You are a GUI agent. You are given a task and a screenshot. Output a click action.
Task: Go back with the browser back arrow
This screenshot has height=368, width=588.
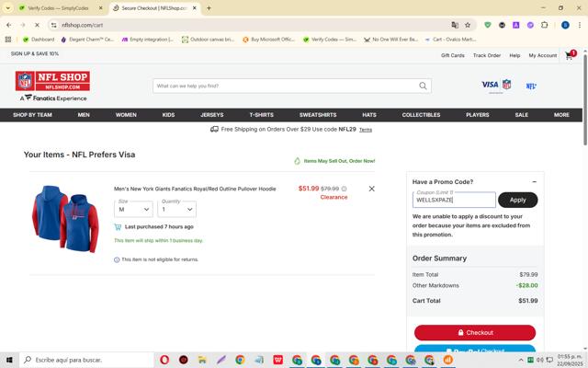click(x=8, y=25)
